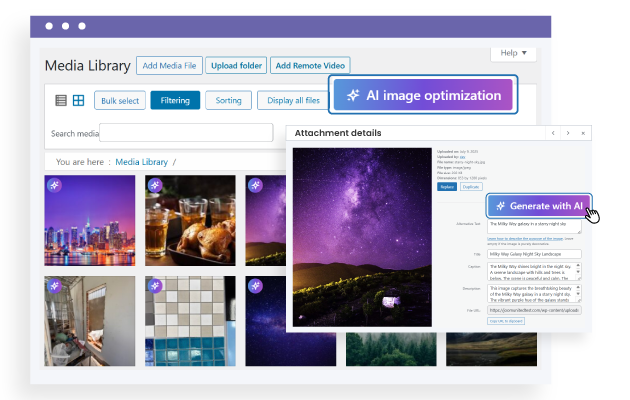Switch to grid view icon
630x400 pixels.
pos(78,100)
